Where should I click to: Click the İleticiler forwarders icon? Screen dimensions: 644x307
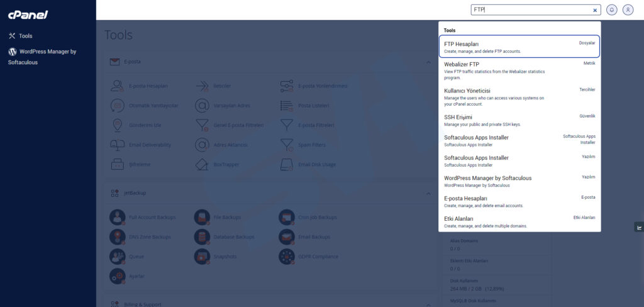[202, 86]
